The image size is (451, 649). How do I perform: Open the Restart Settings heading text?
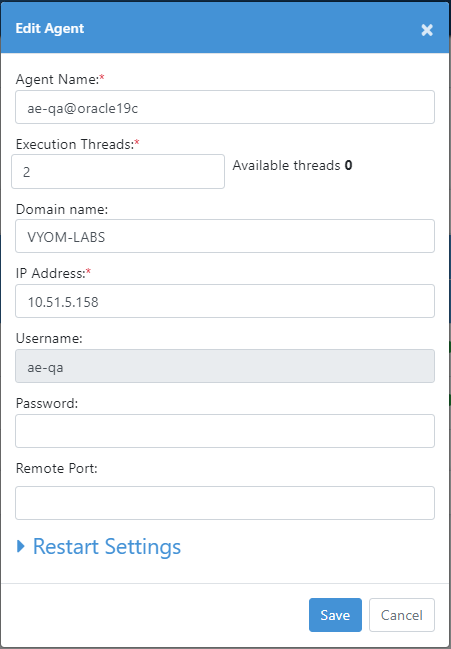click(x=107, y=546)
